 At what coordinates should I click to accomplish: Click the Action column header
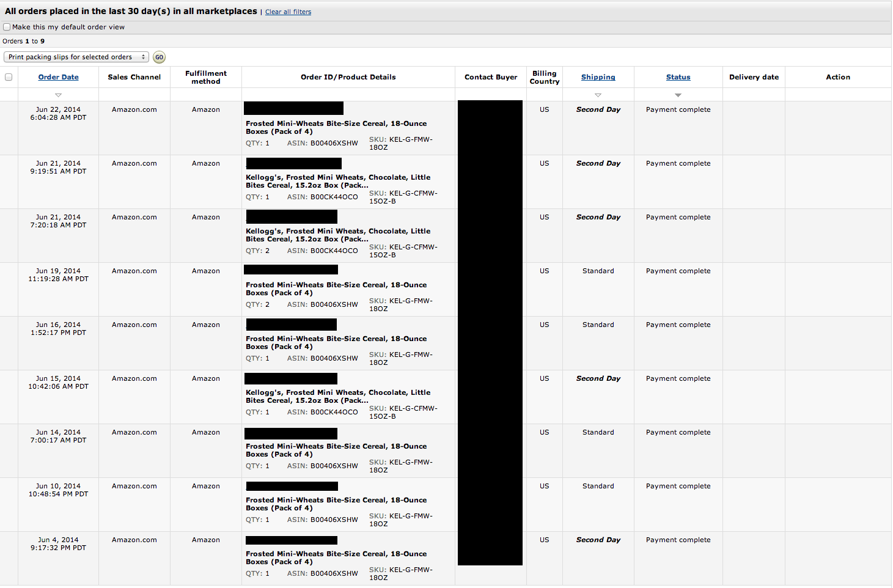tap(838, 77)
